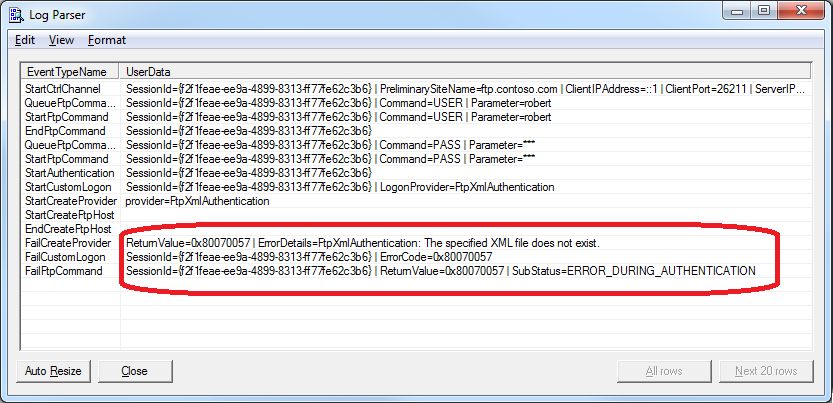This screenshot has width=833, height=403.
Task: Select the FailFtpCommand event row
Action: (x=63, y=271)
